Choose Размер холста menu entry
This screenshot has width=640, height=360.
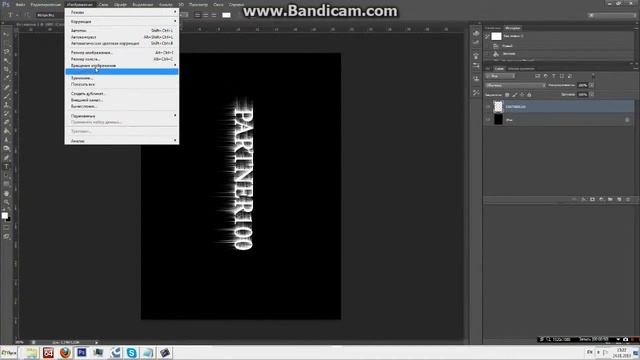122,59
